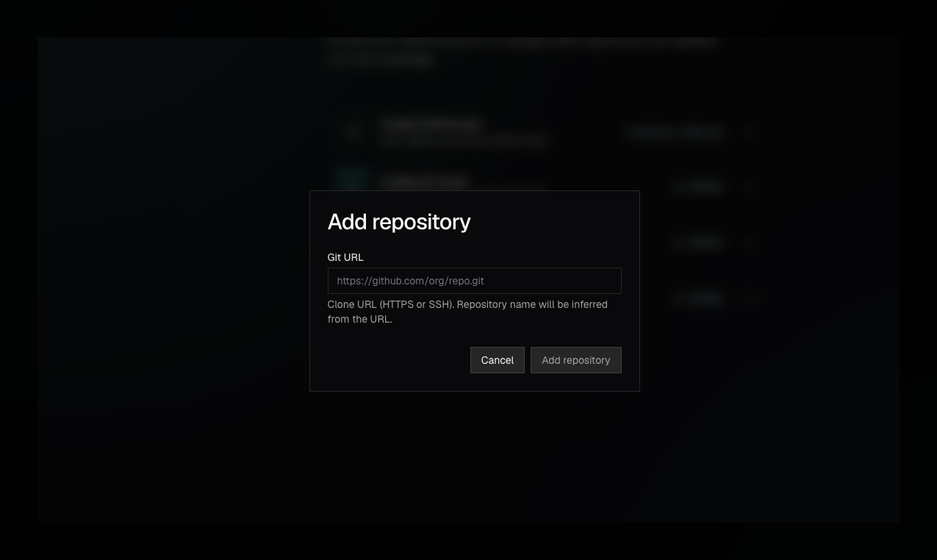Click the blurred first repository row title

click(431, 123)
